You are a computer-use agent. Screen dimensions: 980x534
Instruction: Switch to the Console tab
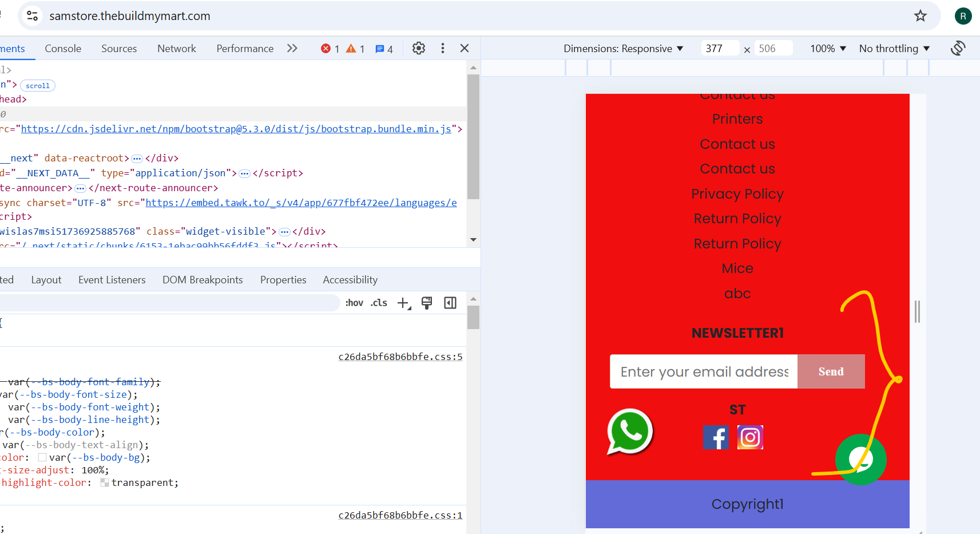[x=63, y=49]
